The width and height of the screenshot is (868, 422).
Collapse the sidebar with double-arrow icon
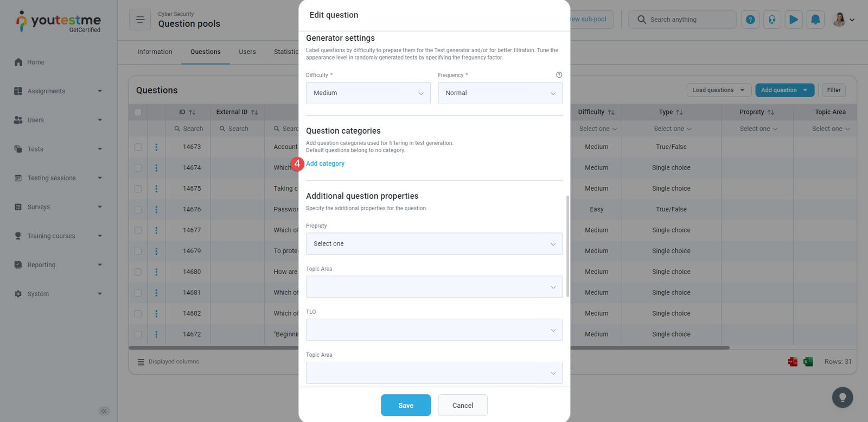[x=104, y=411]
